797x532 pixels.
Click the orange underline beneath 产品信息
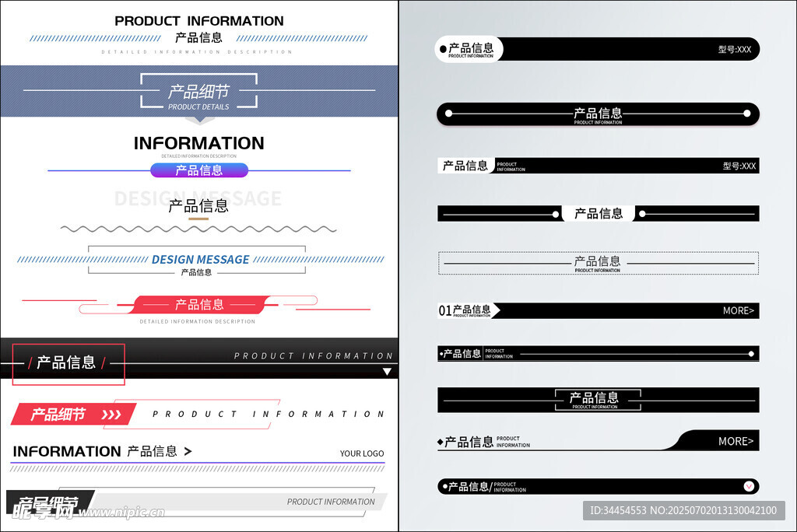pyautogui.click(x=198, y=219)
